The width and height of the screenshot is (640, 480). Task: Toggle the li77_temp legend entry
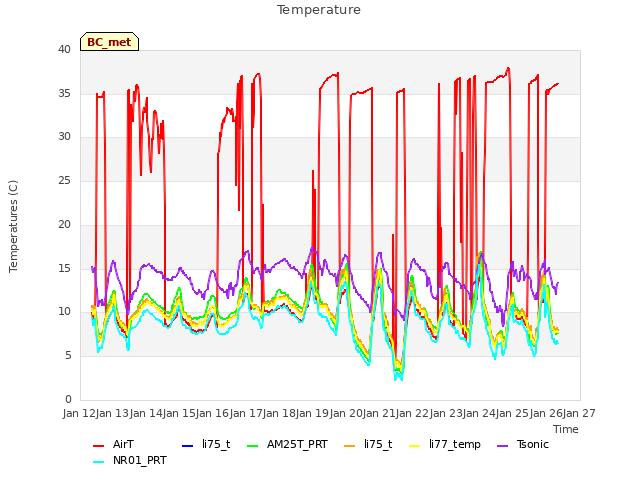click(445, 444)
